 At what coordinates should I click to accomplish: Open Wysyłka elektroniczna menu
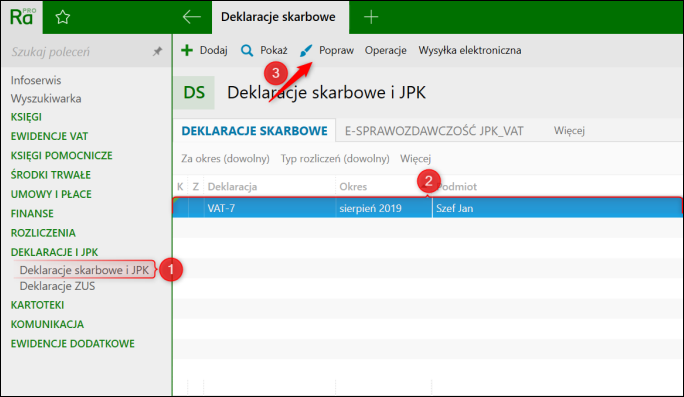pos(470,50)
